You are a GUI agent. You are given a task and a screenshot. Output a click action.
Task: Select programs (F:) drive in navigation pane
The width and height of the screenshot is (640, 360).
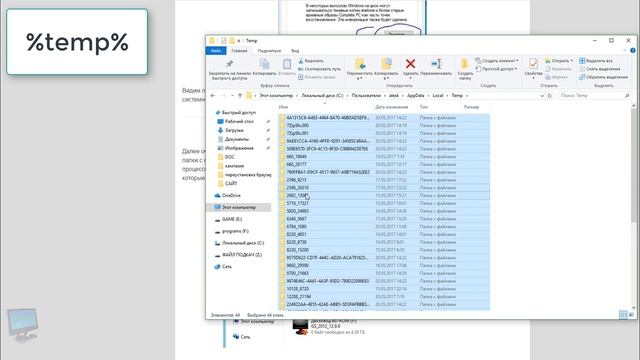tap(235, 231)
